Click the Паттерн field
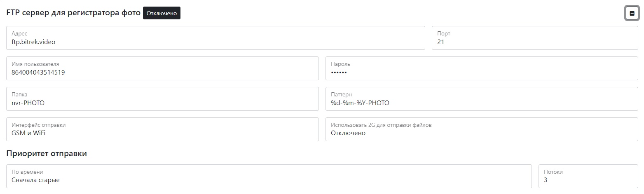Viewport: 644px width, 194px height. [481, 99]
